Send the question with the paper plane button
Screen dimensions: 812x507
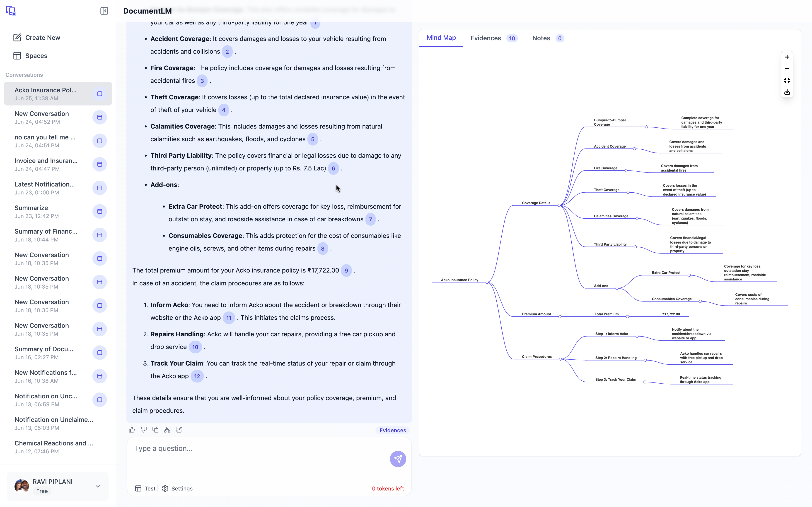pos(398,459)
